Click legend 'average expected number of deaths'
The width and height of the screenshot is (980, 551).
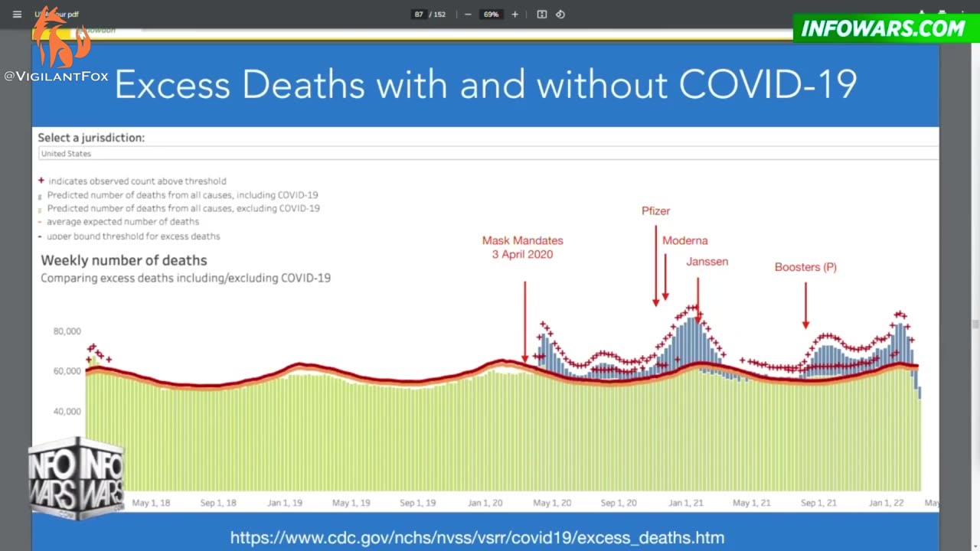[x=122, y=222]
